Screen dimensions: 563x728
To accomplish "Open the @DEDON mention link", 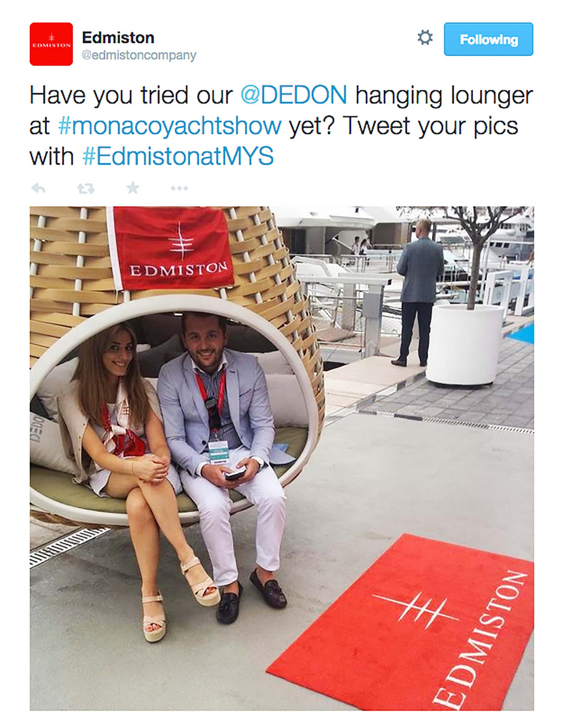I will click(x=294, y=95).
